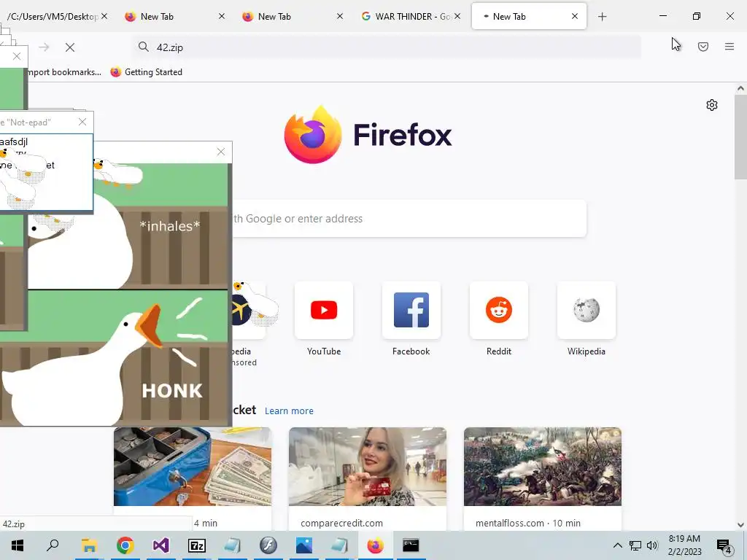The width and height of the screenshot is (747, 560).
Task: Open the Getting Started bookmark
Action: pyautogui.click(x=146, y=72)
